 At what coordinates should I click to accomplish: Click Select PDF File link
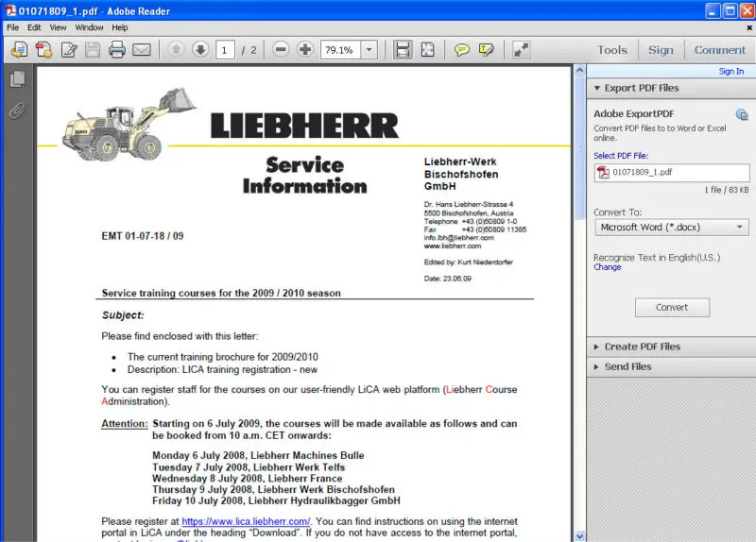coord(621,156)
